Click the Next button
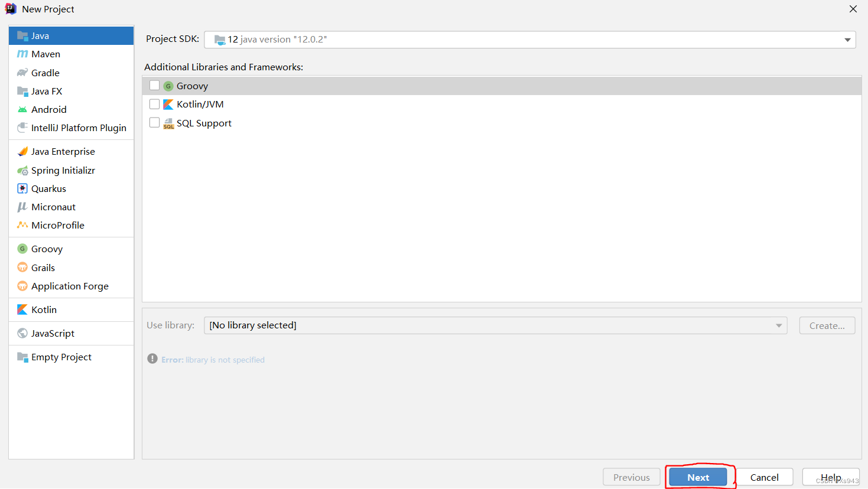 coord(698,477)
